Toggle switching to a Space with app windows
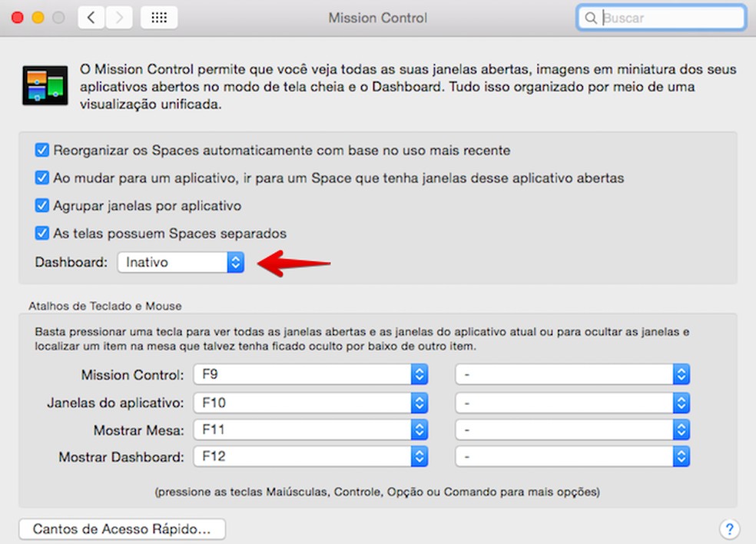This screenshot has height=544, width=756. pos(41,178)
